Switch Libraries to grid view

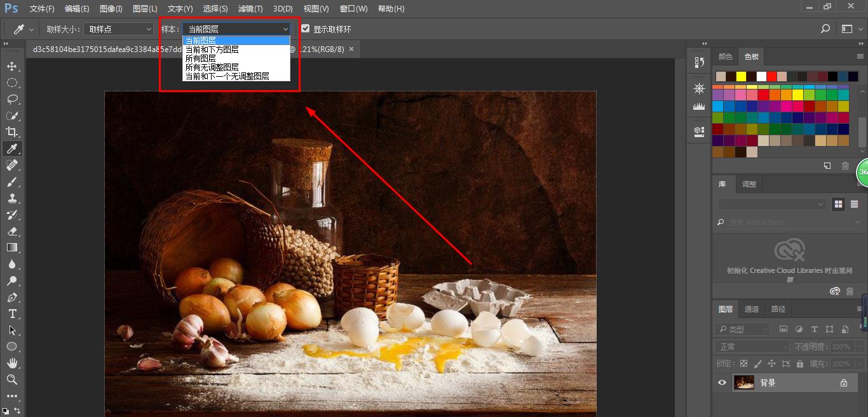coord(839,204)
